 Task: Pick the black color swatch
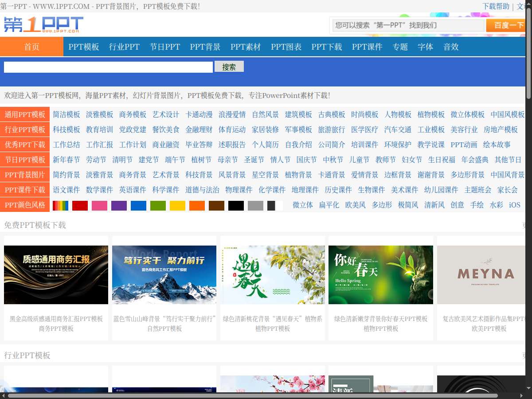[x=236, y=205]
